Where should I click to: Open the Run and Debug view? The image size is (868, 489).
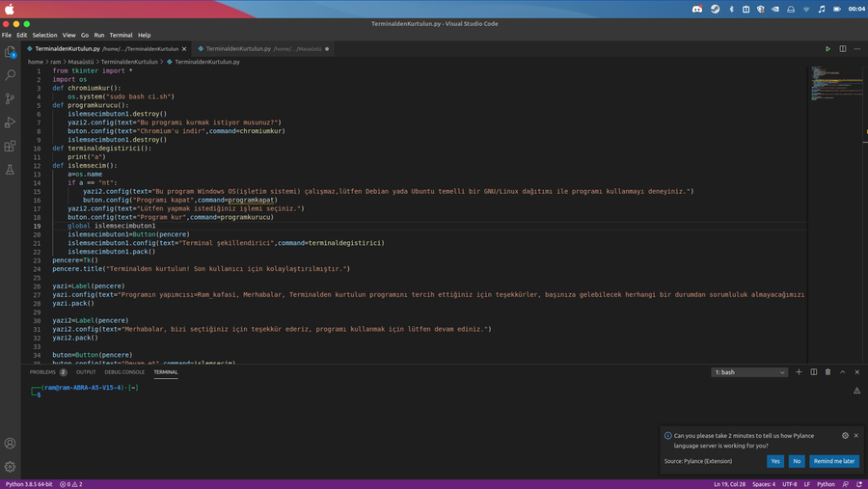tap(11, 122)
